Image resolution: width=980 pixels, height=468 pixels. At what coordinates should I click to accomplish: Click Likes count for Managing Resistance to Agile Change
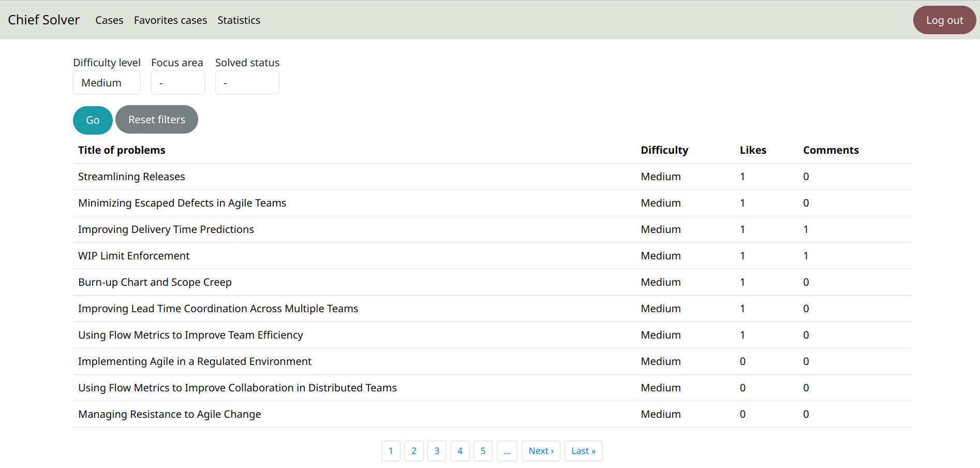click(743, 414)
